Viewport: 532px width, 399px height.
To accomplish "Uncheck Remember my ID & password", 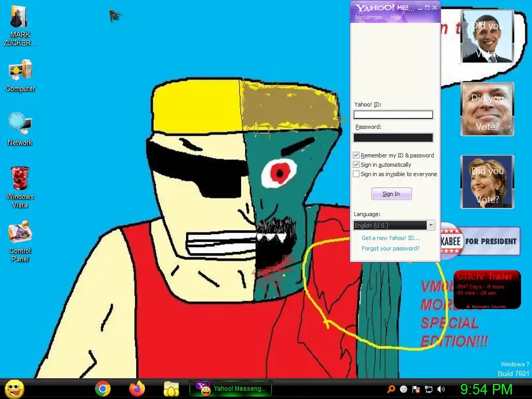I will (356, 155).
